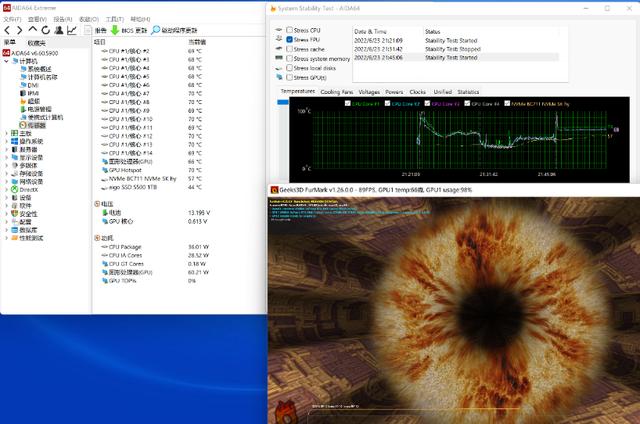Switch to the Cooling Fans tab

[337, 92]
